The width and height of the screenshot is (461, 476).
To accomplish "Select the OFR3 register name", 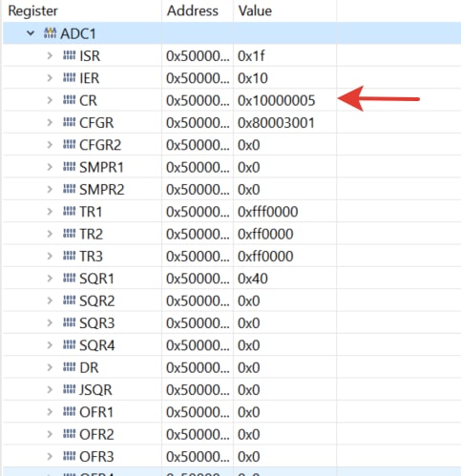I will 96,457.
